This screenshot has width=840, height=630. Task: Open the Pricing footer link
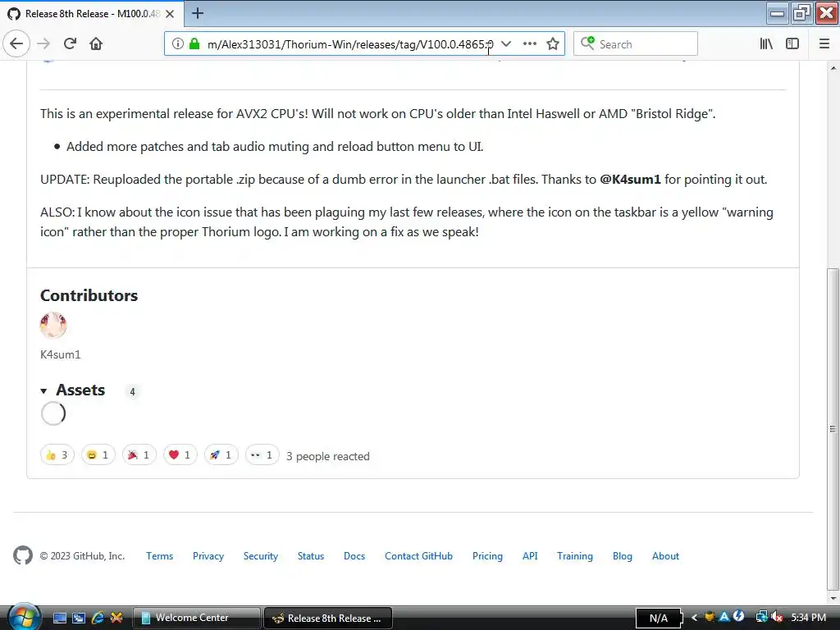click(487, 556)
